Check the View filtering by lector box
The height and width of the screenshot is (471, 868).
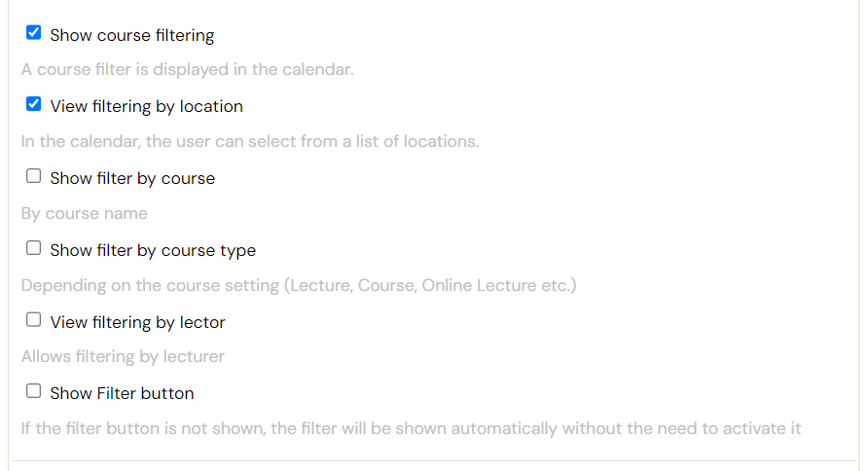[34, 320]
